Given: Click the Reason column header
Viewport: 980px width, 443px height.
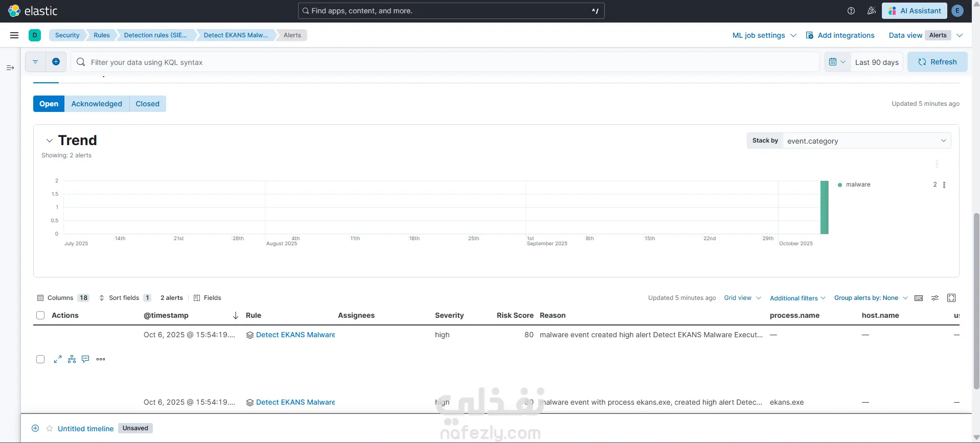Looking at the screenshot, I should (x=553, y=315).
